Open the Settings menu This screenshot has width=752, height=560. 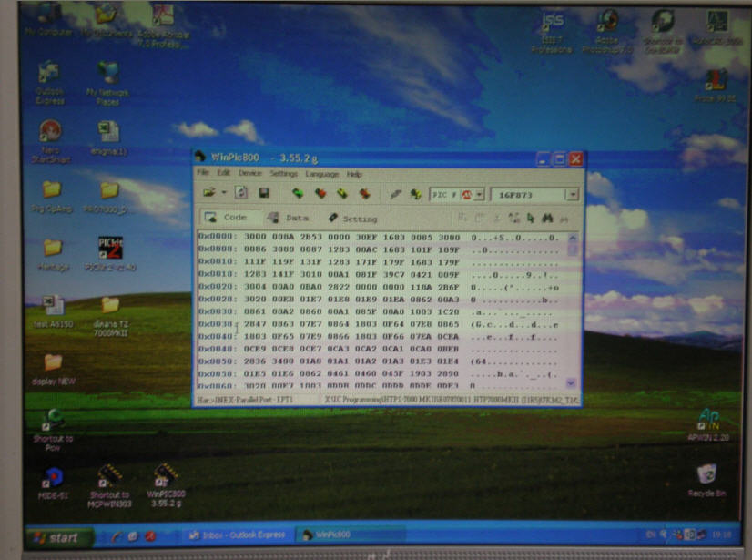pos(283,174)
